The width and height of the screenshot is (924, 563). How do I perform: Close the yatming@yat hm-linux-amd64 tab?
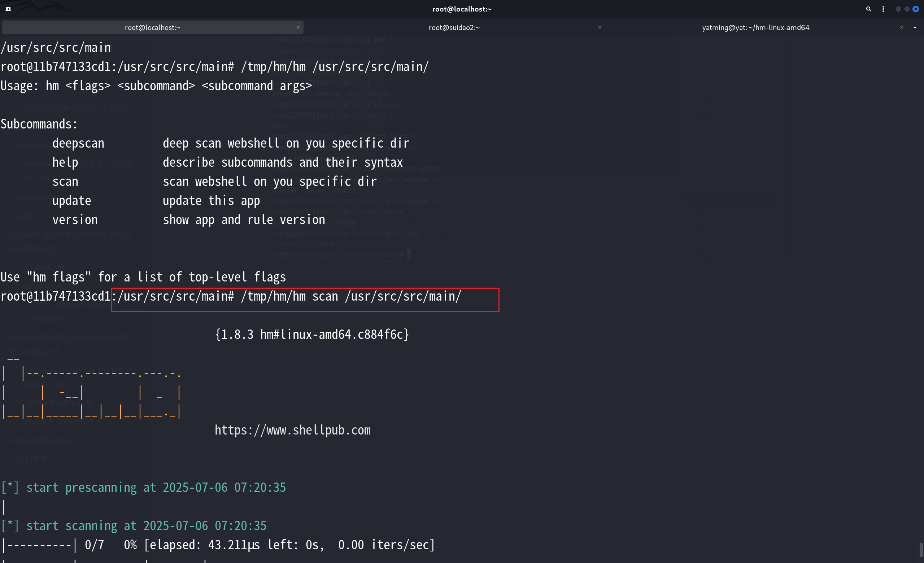901,27
